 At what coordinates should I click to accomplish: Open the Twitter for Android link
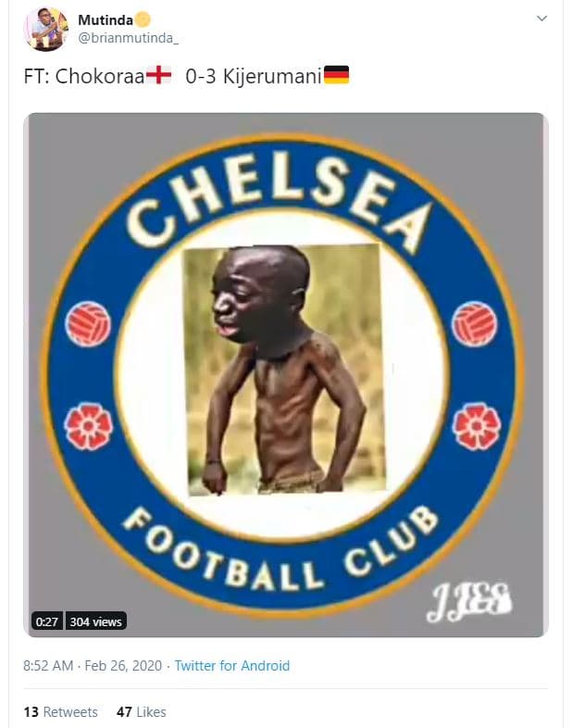click(232, 665)
